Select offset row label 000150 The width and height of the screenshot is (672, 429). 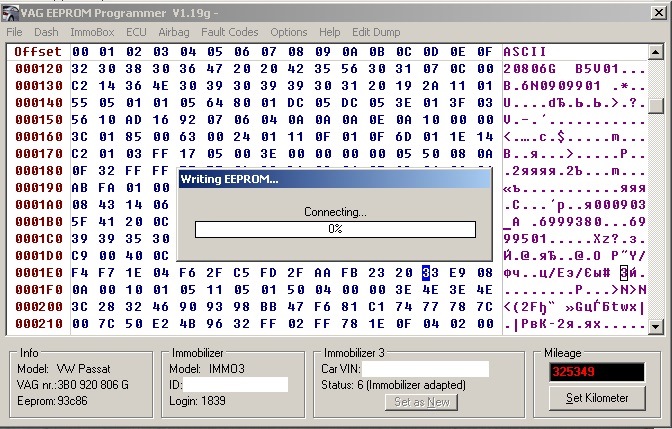tap(39, 120)
